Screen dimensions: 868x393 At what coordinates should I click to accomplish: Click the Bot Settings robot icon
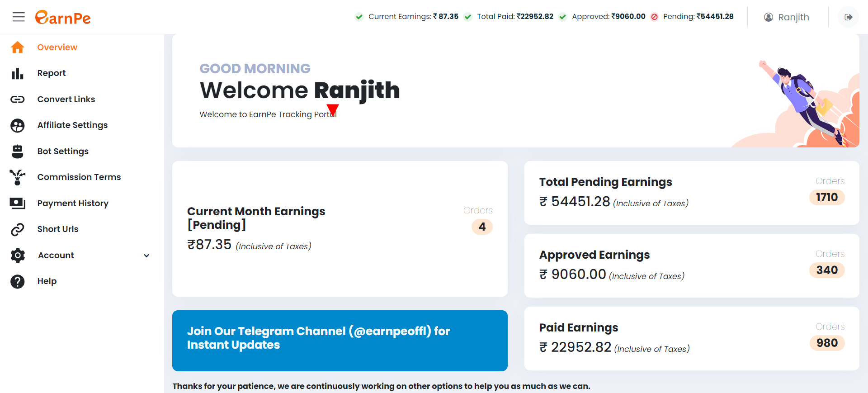pos(18,152)
